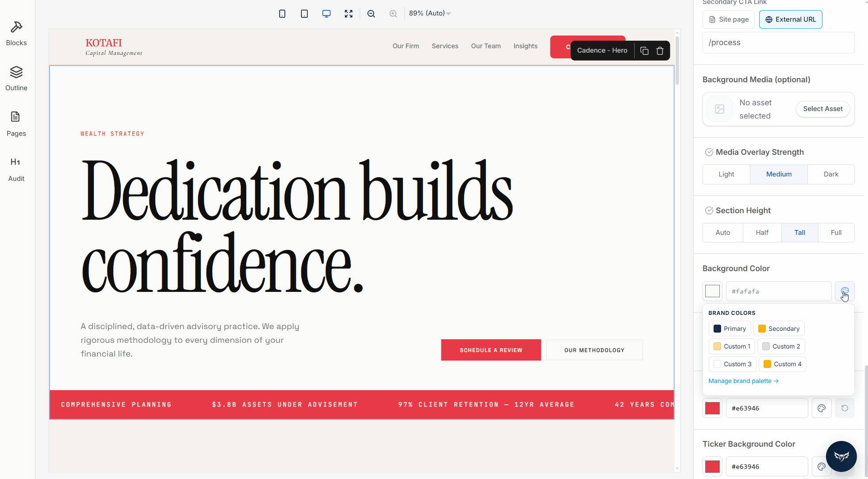This screenshot has height=479, width=868.
Task: Select External URL link type
Action: [791, 19]
